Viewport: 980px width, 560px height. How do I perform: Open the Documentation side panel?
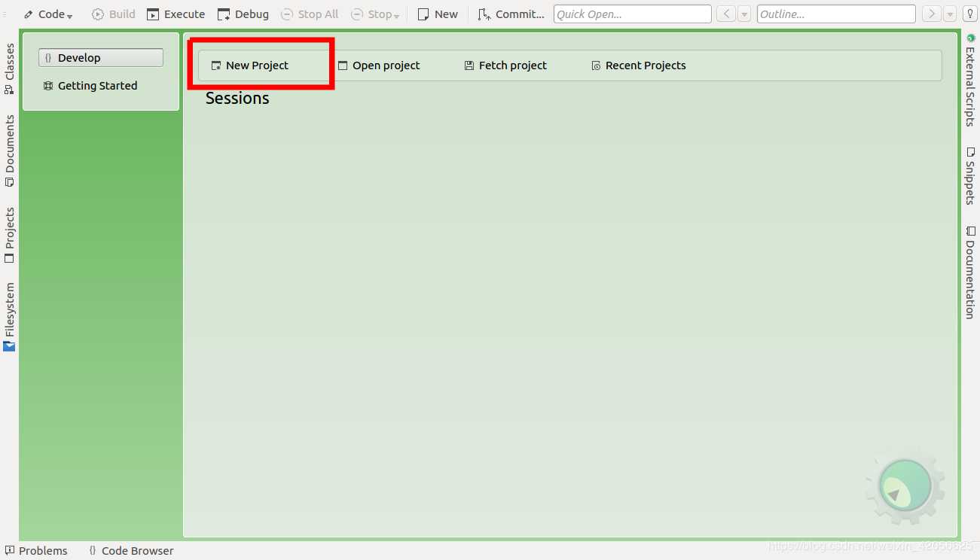click(970, 272)
